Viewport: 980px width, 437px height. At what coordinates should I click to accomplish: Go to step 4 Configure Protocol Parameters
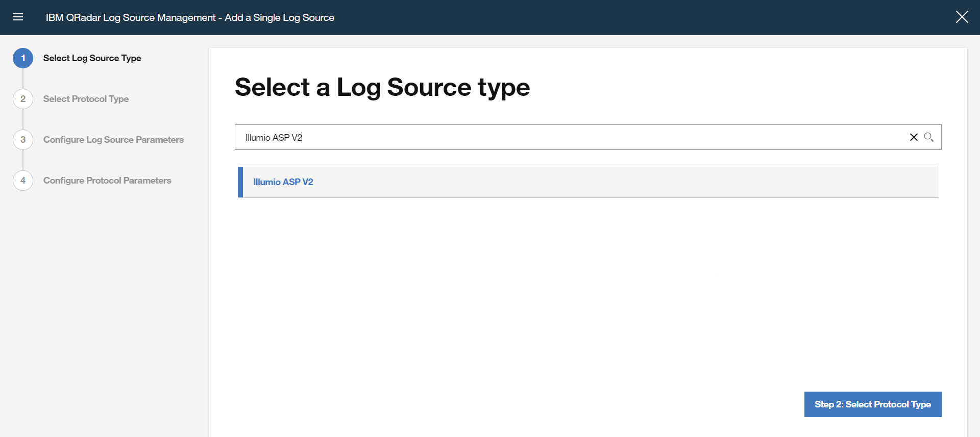(x=107, y=181)
